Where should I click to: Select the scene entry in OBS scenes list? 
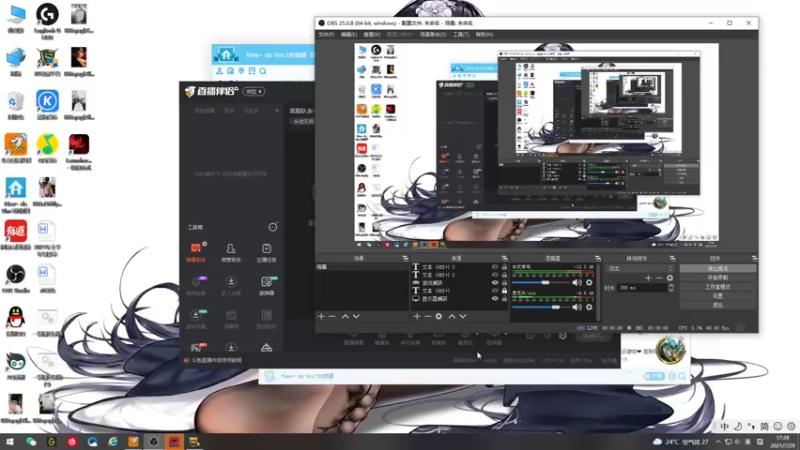[x=362, y=267]
